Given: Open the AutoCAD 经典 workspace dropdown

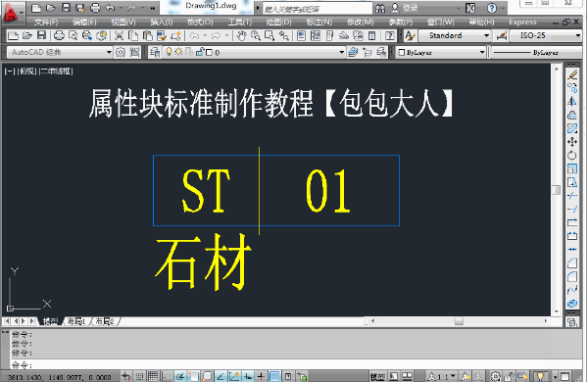Looking at the screenshot, I should (x=109, y=52).
